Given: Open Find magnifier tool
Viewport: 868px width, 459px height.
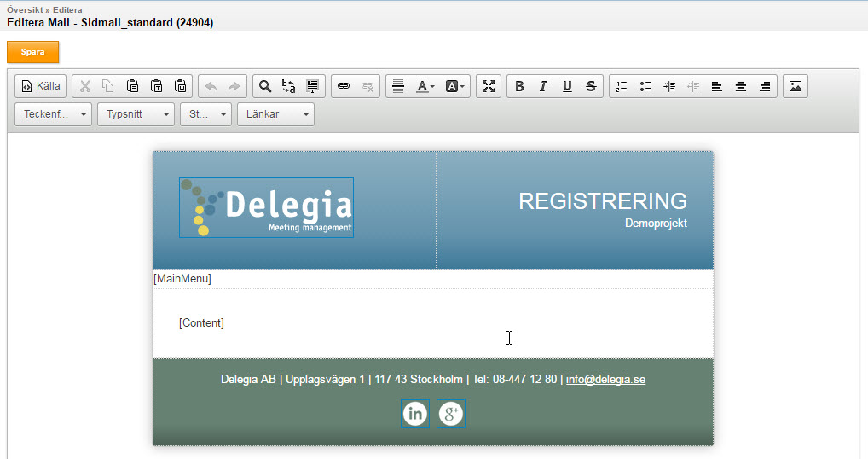Looking at the screenshot, I should coord(265,86).
